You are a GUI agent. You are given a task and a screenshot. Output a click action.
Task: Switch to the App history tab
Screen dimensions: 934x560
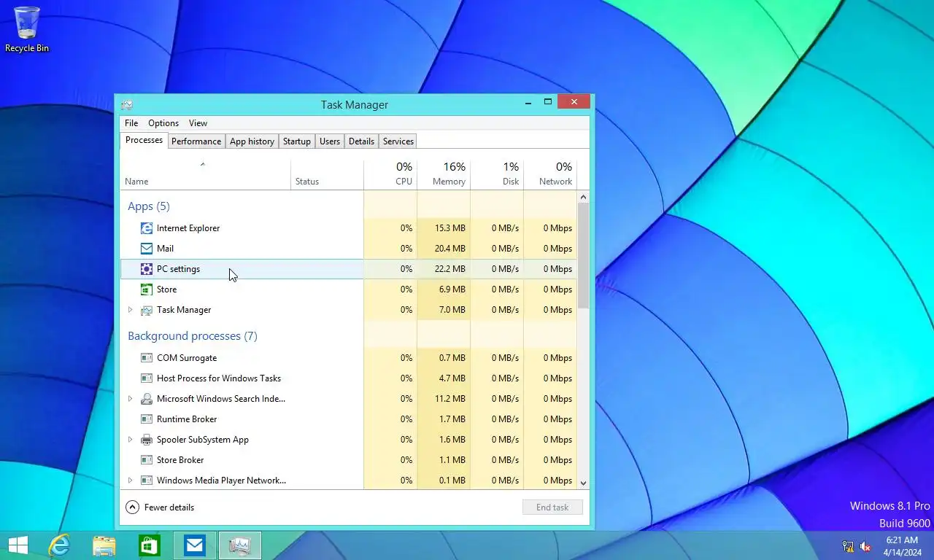coord(252,141)
